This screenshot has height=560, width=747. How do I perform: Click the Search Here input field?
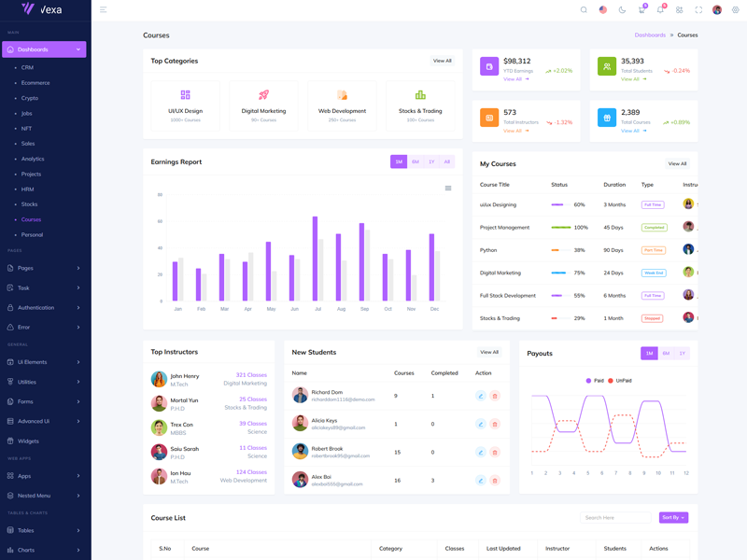pos(615,517)
